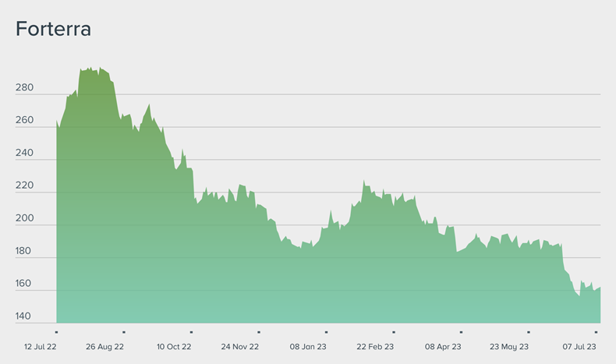Select the 220 y-axis label

(x=24, y=186)
